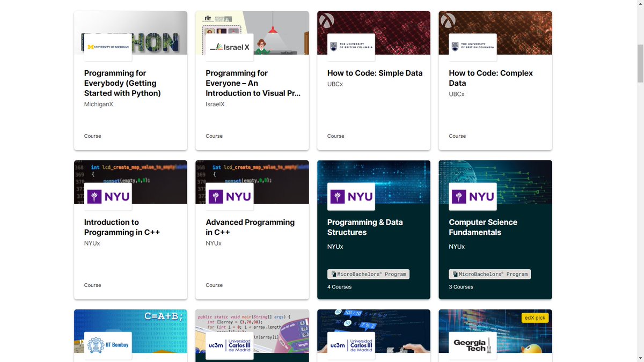Click NYUx text under Advanced Programming in C++
This screenshot has height=362, width=644.
(214, 243)
